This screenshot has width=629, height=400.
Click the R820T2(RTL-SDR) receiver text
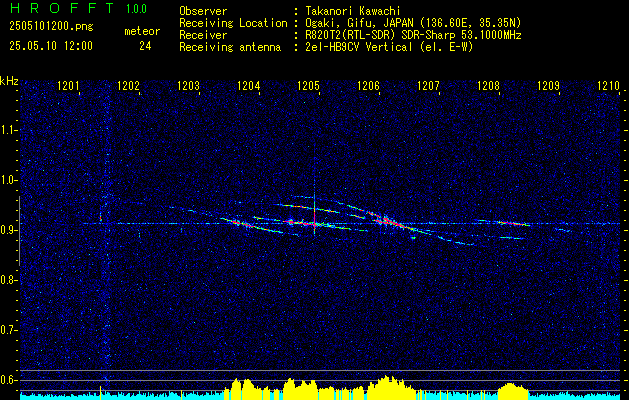tap(414, 35)
